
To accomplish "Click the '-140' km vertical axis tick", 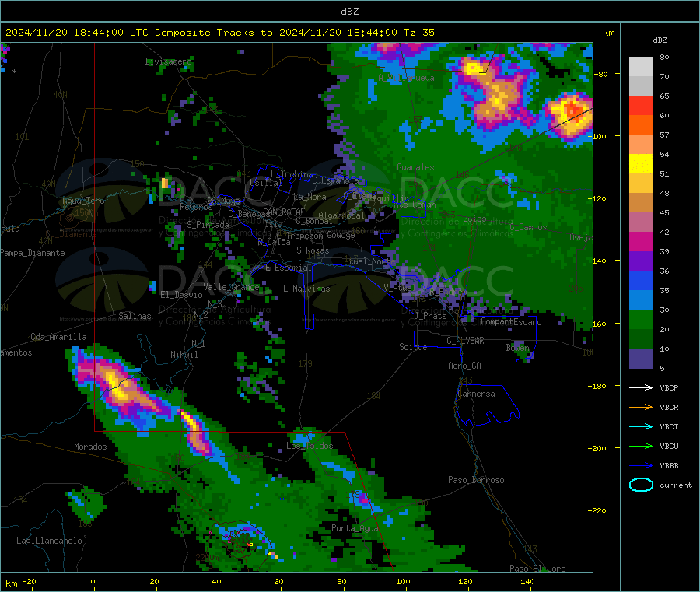I will coord(598,261).
